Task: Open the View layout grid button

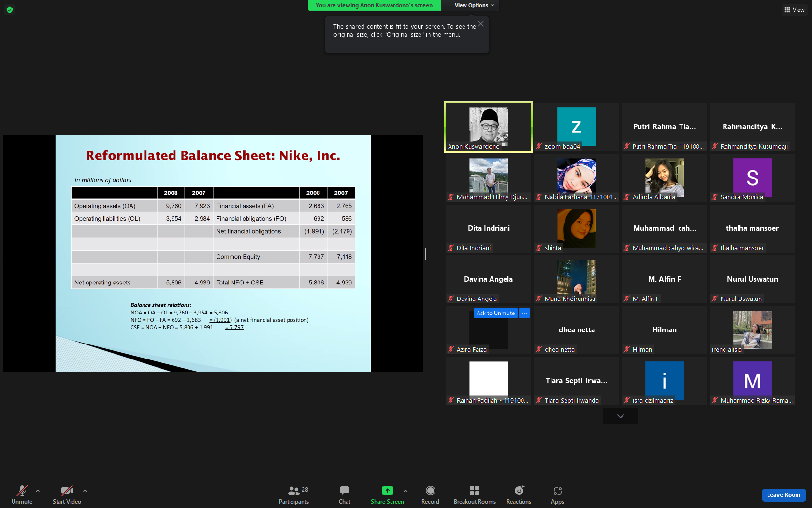Action: (794, 10)
